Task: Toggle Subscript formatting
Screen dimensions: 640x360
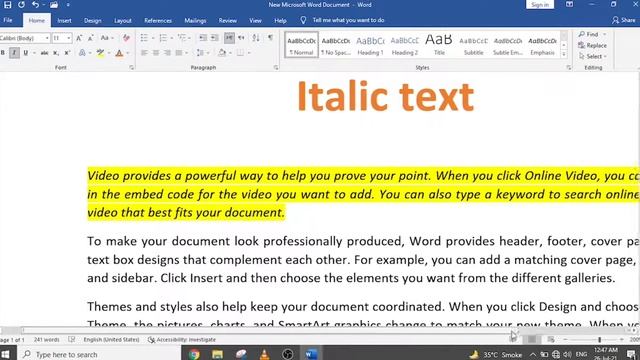Action: point(56,53)
